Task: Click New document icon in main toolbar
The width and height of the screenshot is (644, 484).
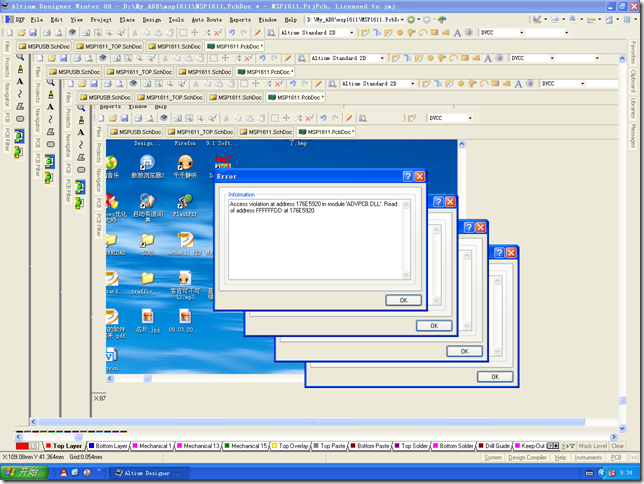Action: 9,32
